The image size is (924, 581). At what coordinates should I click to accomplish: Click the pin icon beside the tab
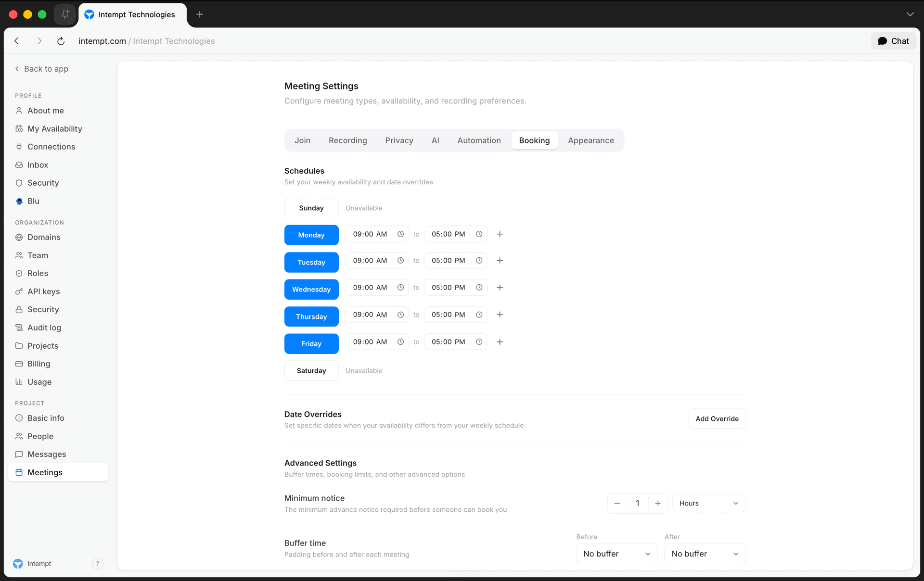tap(65, 14)
